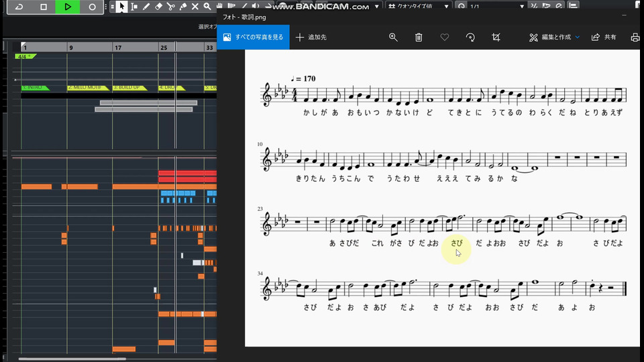Click the 3: BUILD UP marker

coord(129,87)
